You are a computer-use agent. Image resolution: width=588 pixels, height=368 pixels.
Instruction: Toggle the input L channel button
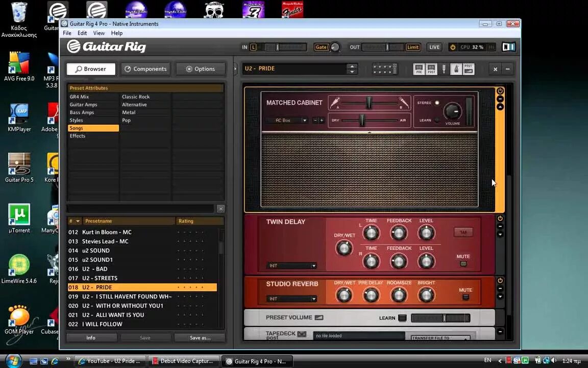(254, 47)
